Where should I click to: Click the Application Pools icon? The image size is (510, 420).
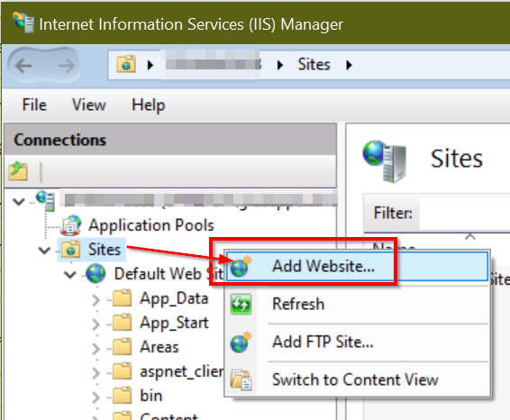pos(71,225)
